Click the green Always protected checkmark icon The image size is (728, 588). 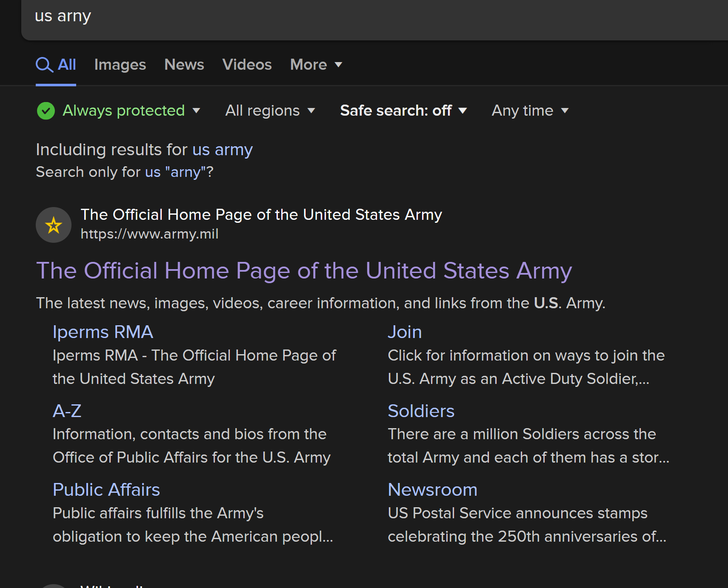pyautogui.click(x=46, y=111)
